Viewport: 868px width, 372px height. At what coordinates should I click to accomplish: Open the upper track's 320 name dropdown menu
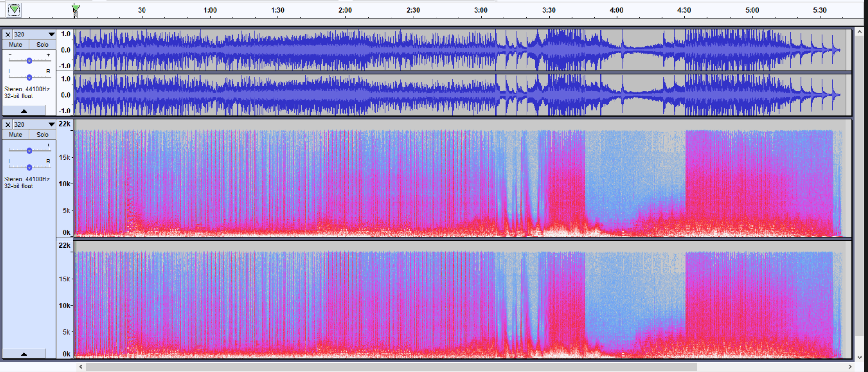[51, 35]
